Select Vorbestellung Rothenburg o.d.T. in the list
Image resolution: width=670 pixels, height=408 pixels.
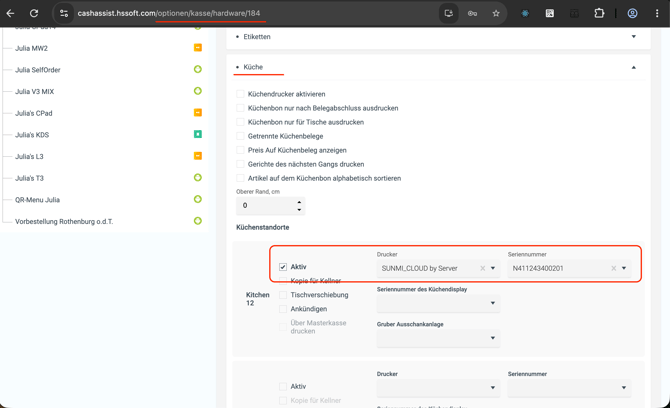click(x=64, y=222)
